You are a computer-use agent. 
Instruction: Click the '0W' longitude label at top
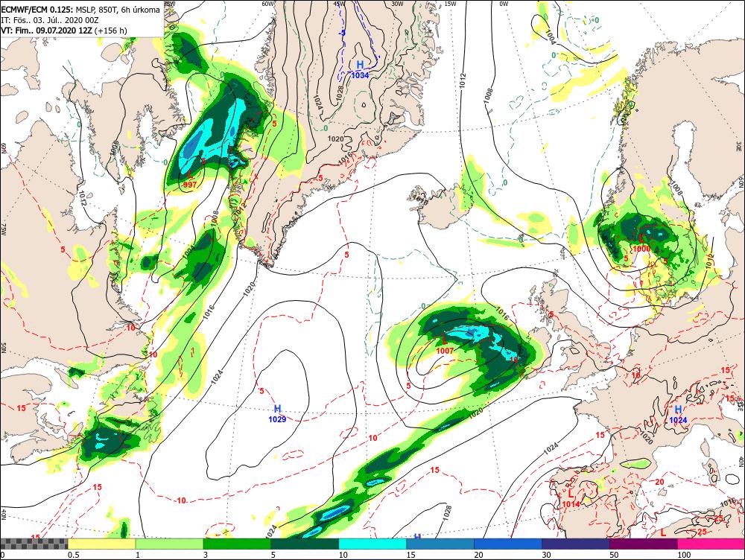504,4
